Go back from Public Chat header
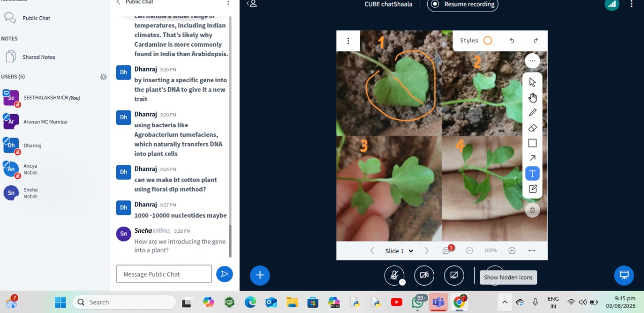This screenshot has height=313, width=644. tap(119, 2)
